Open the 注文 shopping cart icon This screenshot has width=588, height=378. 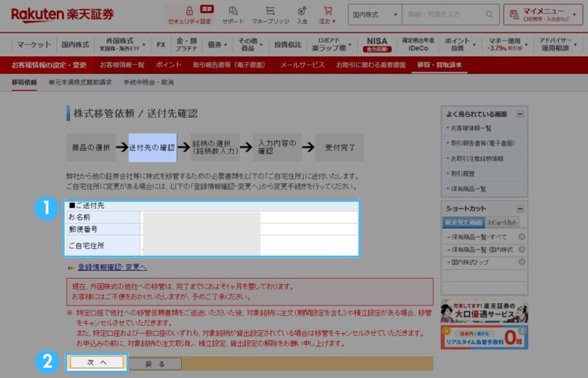pyautogui.click(x=328, y=13)
